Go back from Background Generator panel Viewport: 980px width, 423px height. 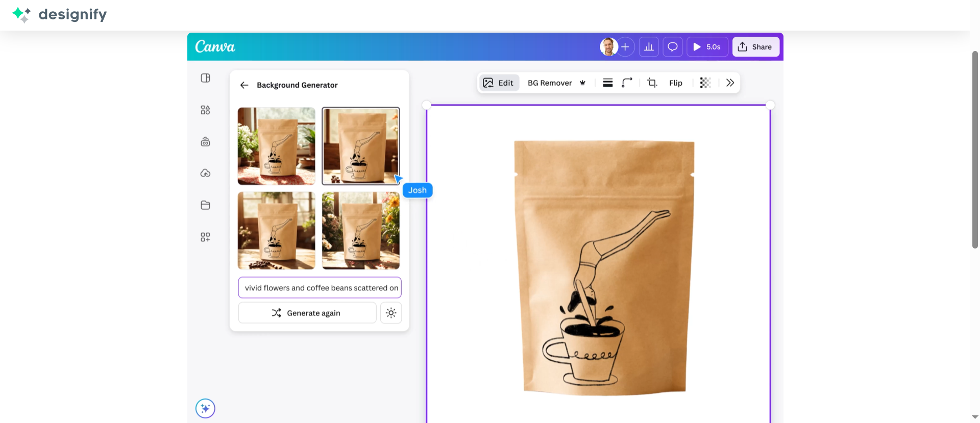pyautogui.click(x=244, y=85)
